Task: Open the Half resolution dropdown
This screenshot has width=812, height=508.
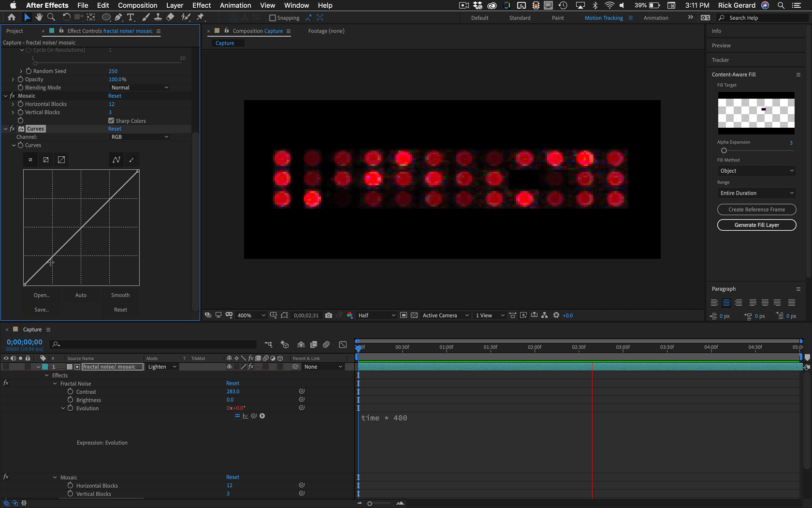Action: click(377, 315)
